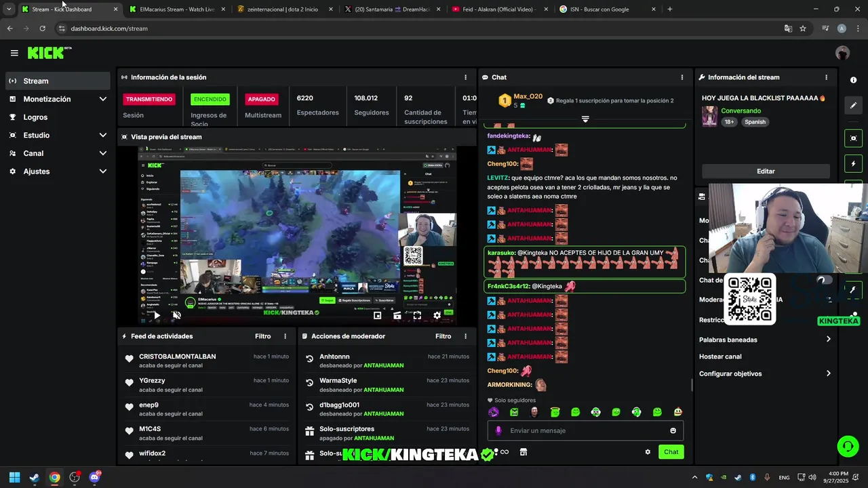Select Stream in the sidebar
The image size is (868, 488).
click(x=58, y=81)
